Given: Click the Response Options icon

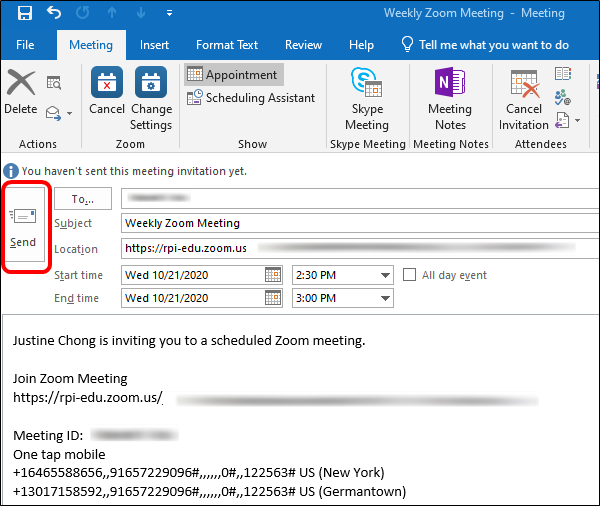Looking at the screenshot, I should click(x=562, y=121).
